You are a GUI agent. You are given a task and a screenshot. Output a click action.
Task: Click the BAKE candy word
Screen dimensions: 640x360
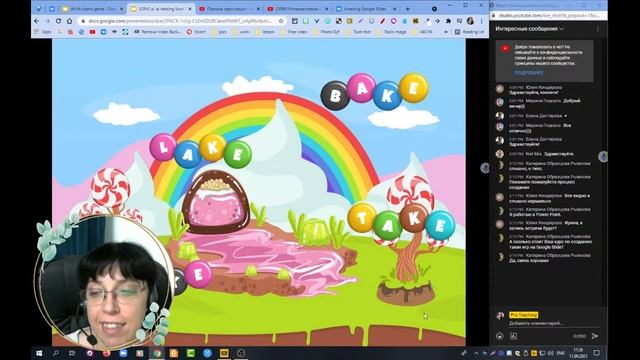coord(374,92)
